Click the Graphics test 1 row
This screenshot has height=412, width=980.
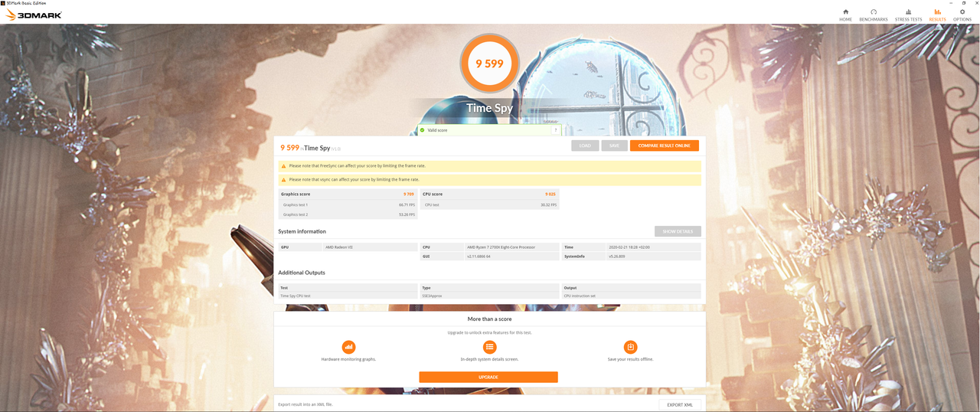(348, 204)
